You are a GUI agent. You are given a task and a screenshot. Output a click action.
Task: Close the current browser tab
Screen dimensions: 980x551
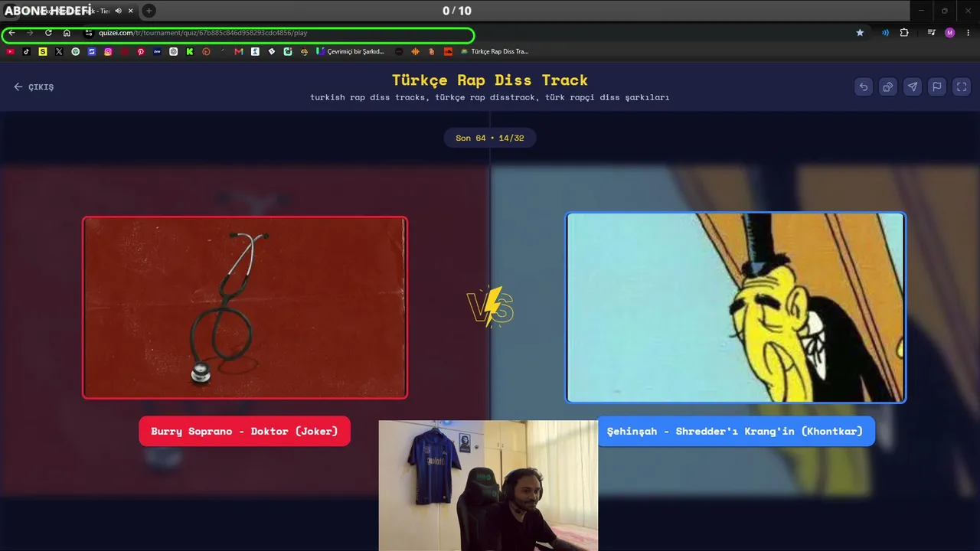(x=131, y=11)
